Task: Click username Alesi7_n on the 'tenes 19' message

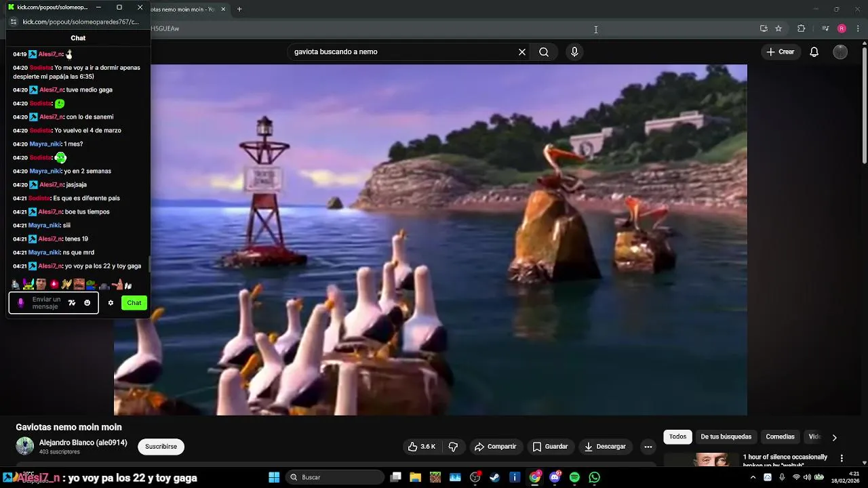Action: click(51, 239)
